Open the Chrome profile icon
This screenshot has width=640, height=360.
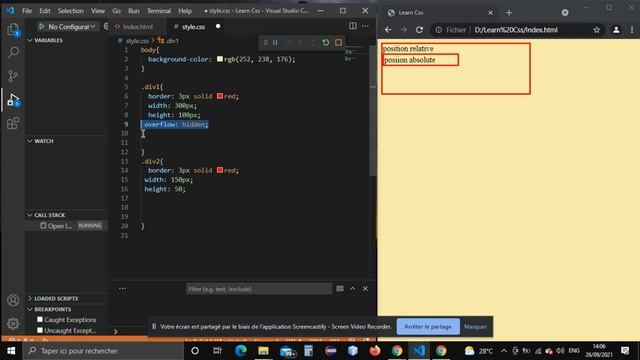[x=616, y=30]
